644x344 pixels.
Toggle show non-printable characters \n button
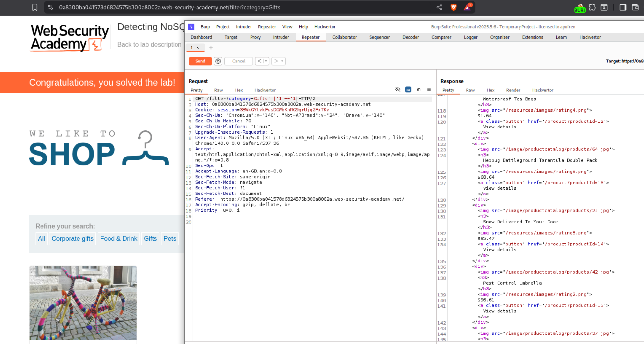click(x=418, y=90)
